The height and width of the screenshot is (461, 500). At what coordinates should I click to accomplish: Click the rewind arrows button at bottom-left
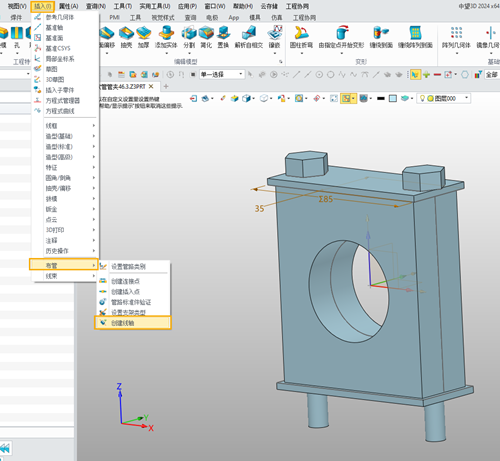coord(5,448)
